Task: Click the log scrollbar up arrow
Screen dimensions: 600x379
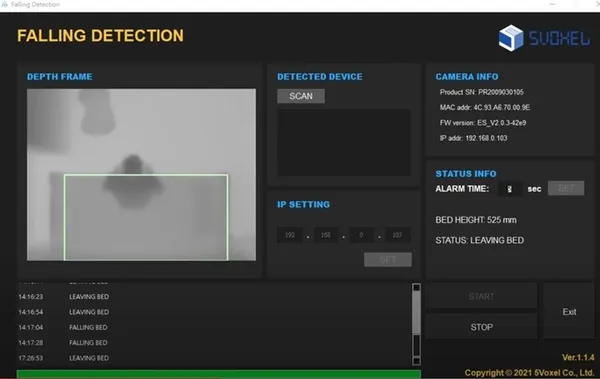Action: tap(416, 288)
